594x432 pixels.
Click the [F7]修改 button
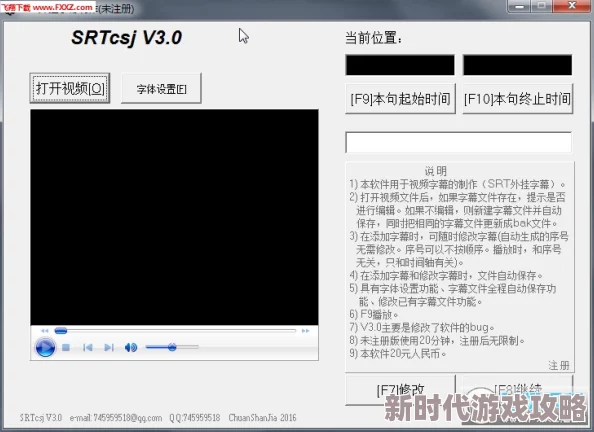(400, 389)
